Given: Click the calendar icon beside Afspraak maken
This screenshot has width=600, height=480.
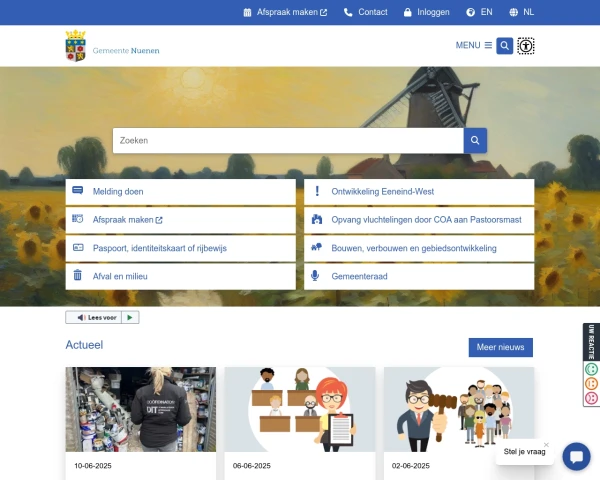Looking at the screenshot, I should (247, 13).
